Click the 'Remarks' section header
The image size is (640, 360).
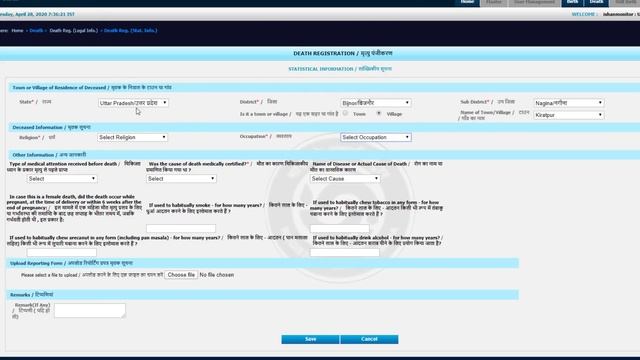[x=31, y=295]
